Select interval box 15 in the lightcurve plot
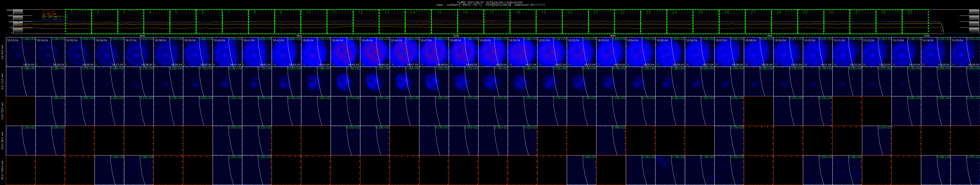Screen dimensions: 980x185 (x=445, y=22)
